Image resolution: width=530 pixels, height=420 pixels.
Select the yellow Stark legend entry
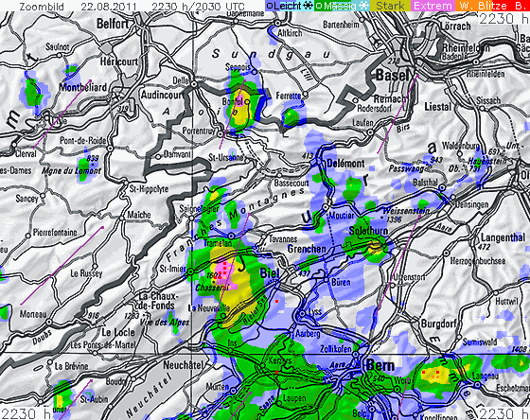point(390,6)
